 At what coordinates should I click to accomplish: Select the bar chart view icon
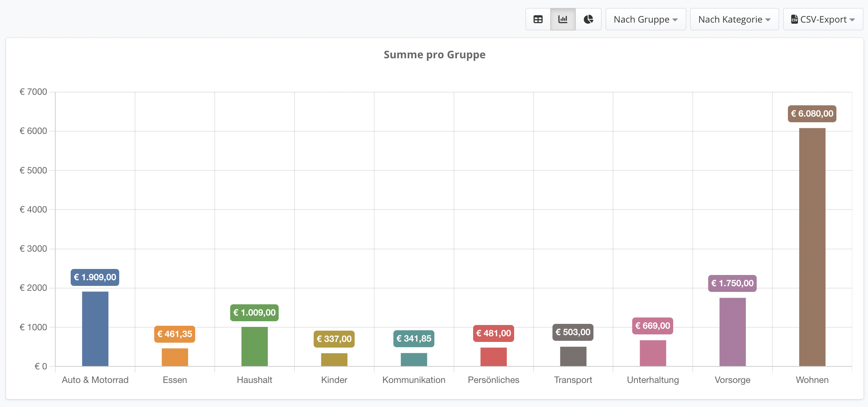click(563, 19)
